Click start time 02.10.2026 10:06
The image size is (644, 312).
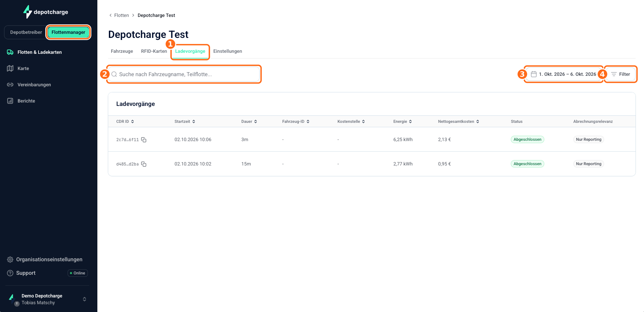[x=193, y=139]
